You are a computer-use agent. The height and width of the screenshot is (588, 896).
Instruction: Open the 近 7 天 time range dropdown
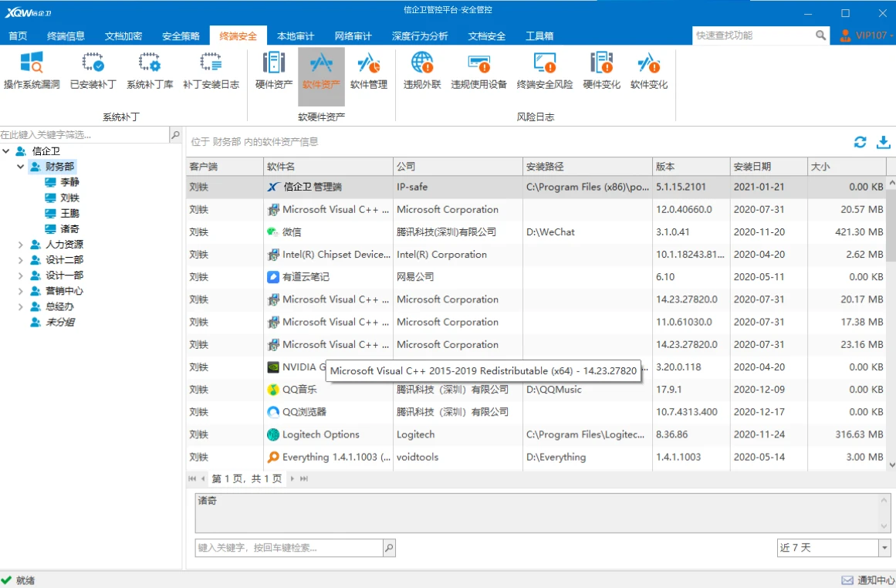click(884, 547)
